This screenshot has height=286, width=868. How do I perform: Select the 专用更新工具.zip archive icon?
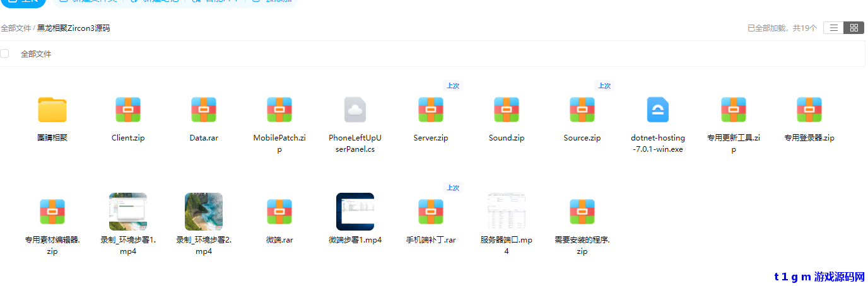[734, 110]
